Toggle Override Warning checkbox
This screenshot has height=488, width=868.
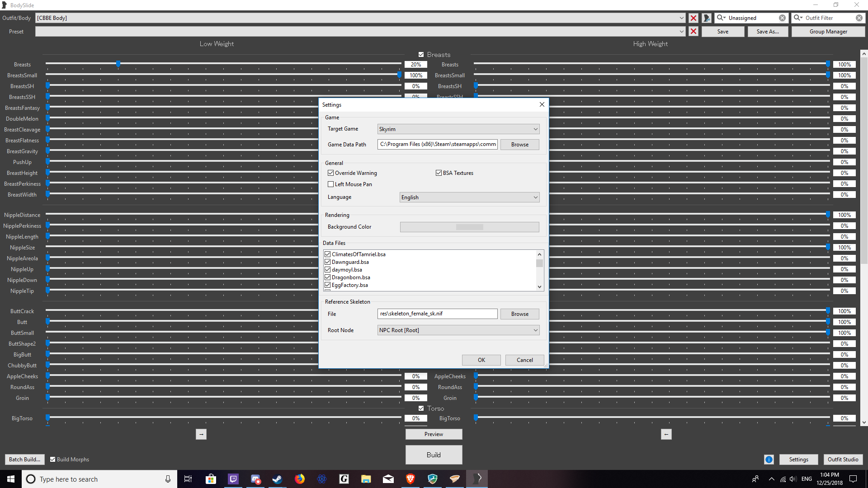pyautogui.click(x=331, y=173)
